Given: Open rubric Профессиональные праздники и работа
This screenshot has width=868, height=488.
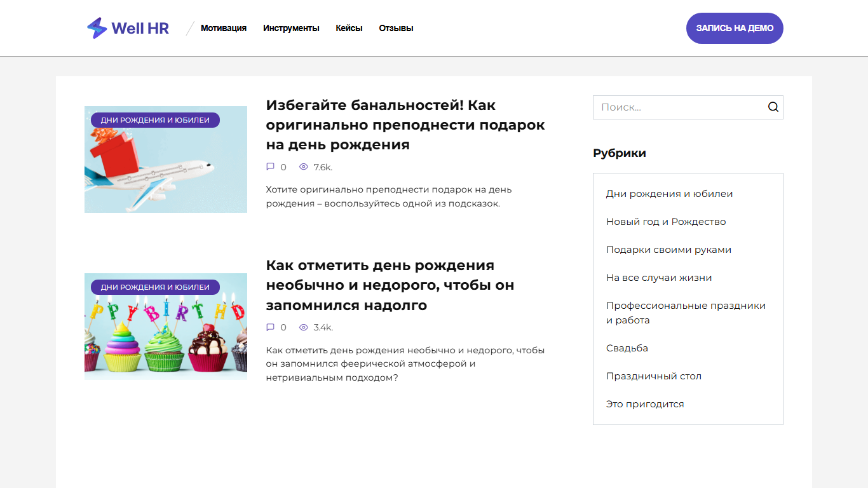Looking at the screenshot, I should pyautogui.click(x=686, y=313).
